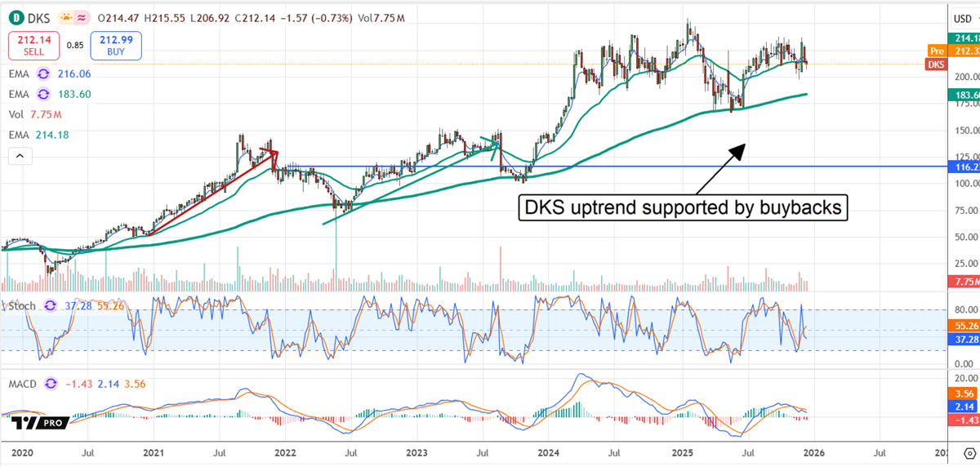
Task: Collapse the indicator legend with chevron
Action: pyautogui.click(x=20, y=155)
